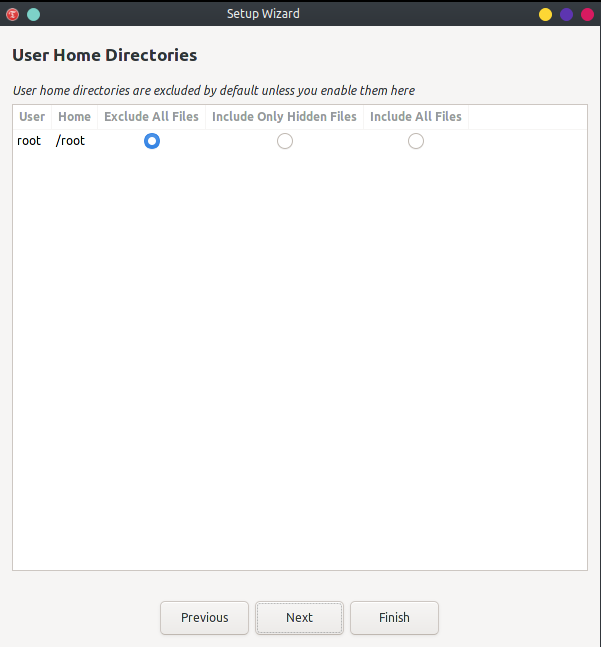601x647 pixels.
Task: Select Include All Files for root
Action: (416, 141)
